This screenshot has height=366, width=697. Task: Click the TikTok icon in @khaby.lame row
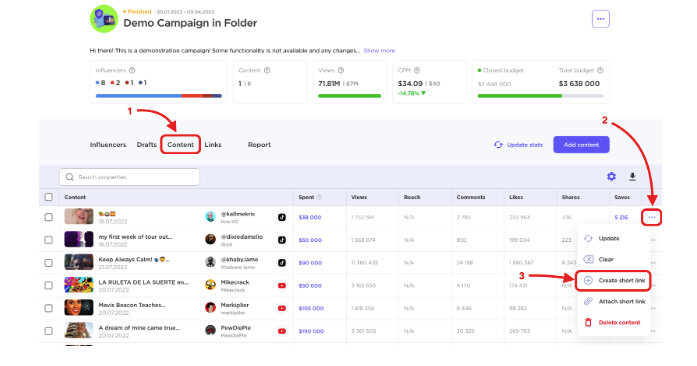pyautogui.click(x=282, y=262)
